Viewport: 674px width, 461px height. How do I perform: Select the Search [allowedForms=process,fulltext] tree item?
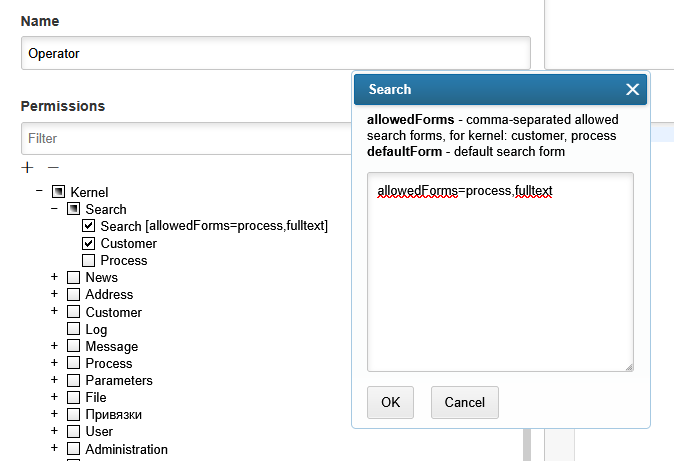coord(214,226)
